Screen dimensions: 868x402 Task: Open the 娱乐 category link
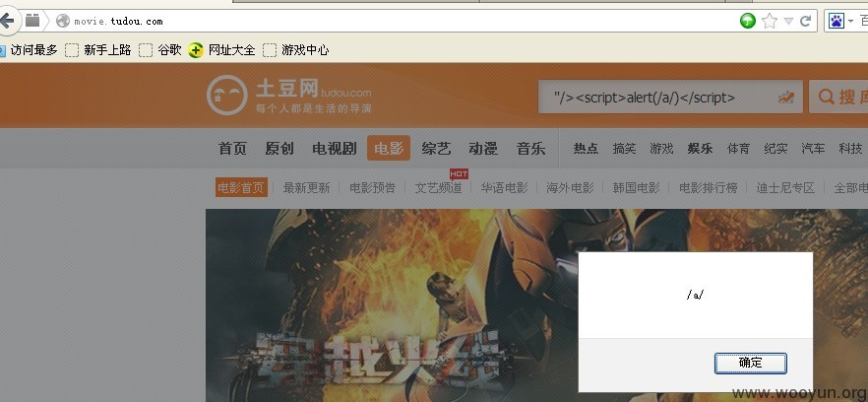click(701, 149)
